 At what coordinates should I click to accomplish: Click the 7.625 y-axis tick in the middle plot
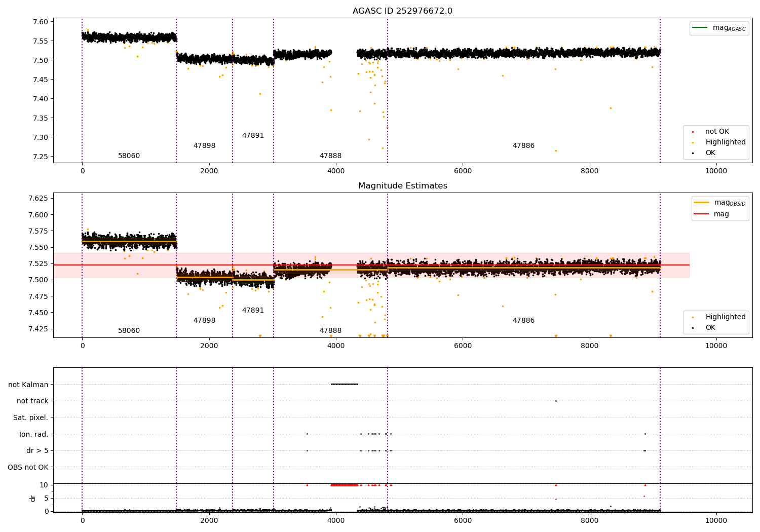click(x=39, y=198)
